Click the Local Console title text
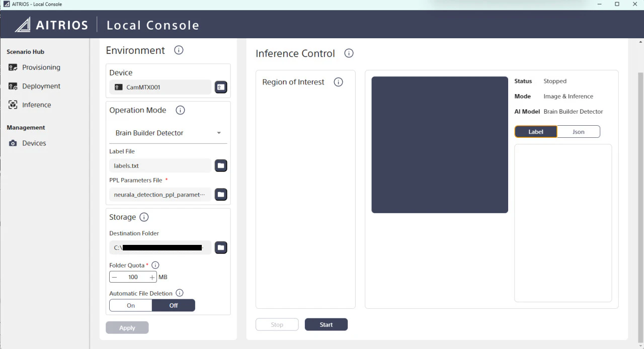The image size is (644, 349). tap(153, 25)
